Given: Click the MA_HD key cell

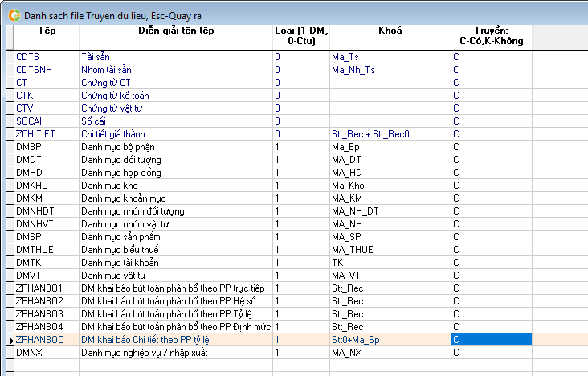Looking at the screenshot, I should (390, 172).
